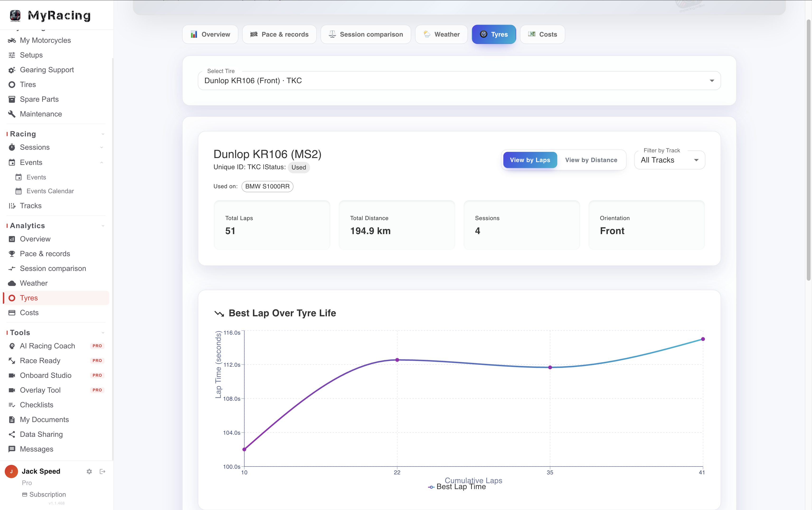
Task: Open the Costs tab
Action: pyautogui.click(x=543, y=34)
